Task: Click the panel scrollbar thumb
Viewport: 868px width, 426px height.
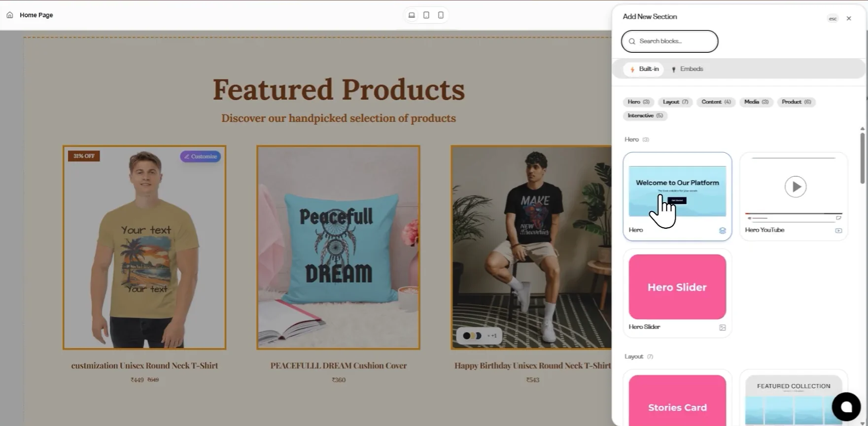Action: pos(862,158)
